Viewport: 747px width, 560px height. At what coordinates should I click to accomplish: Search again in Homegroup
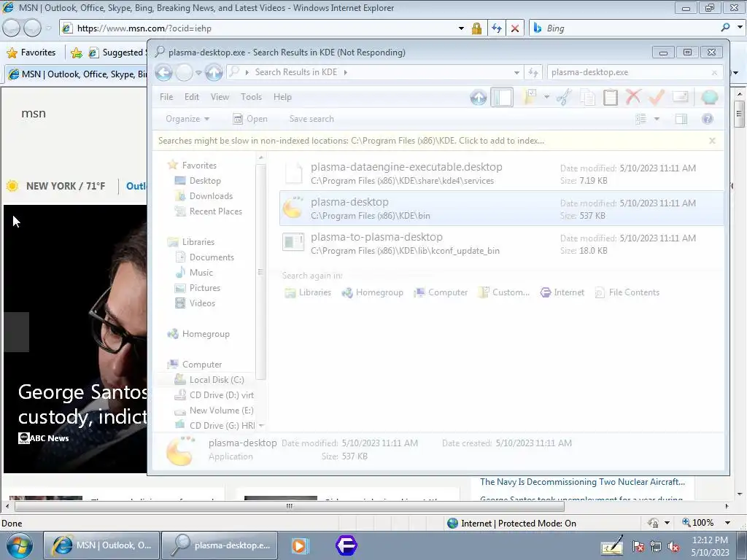pos(373,292)
